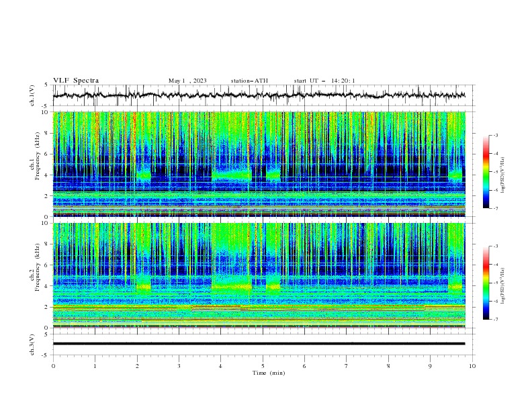Click the ch.1 spectrogram colorbar

click(486, 172)
